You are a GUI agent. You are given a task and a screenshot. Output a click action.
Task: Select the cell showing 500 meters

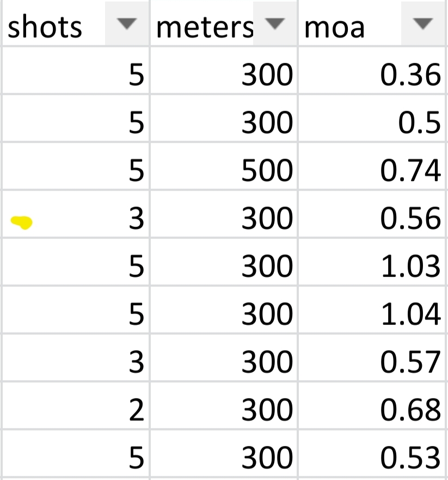coord(224,166)
